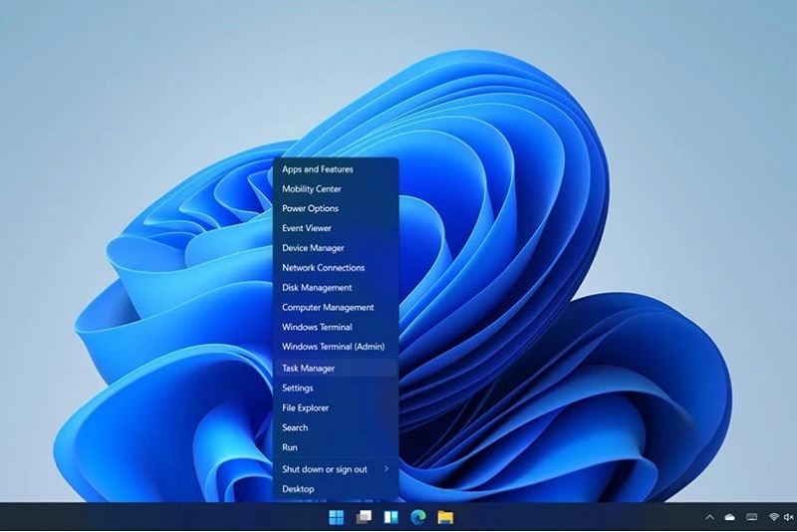
Task: Open Computer Management
Action: tap(336, 308)
